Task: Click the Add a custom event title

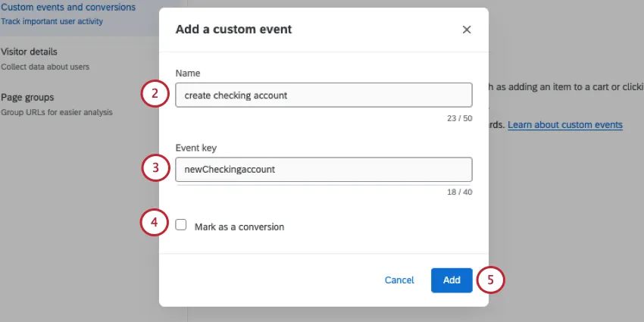Action: (233, 30)
